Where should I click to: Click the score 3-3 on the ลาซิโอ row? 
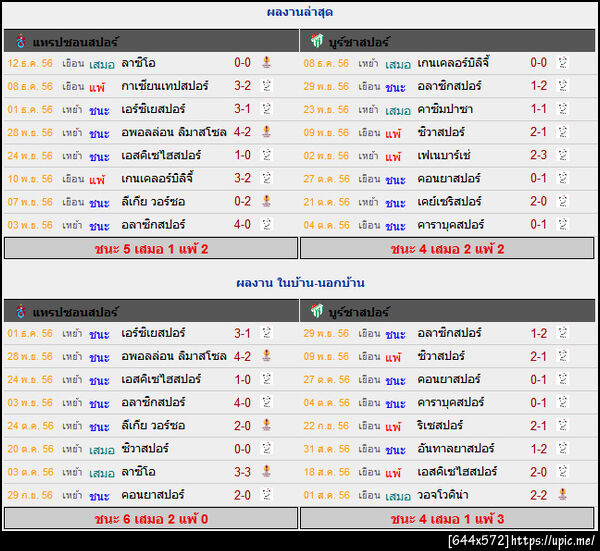pyautogui.click(x=243, y=472)
